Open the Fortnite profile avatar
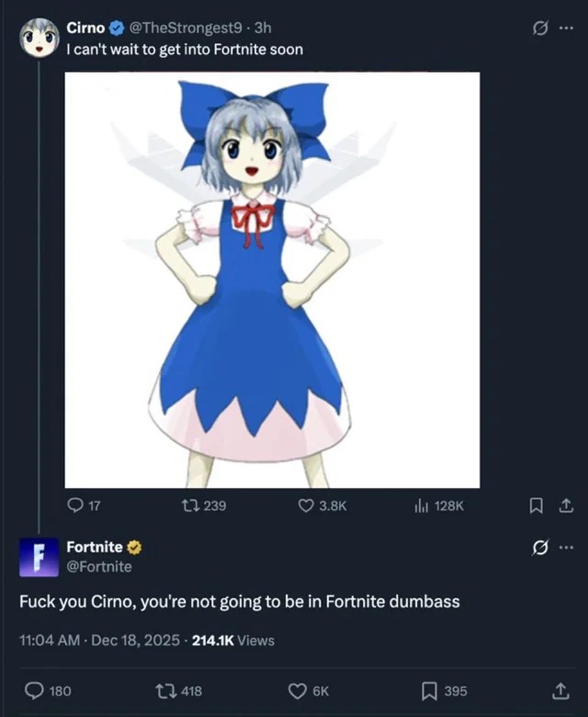This screenshot has height=717, width=588. pos(39,557)
